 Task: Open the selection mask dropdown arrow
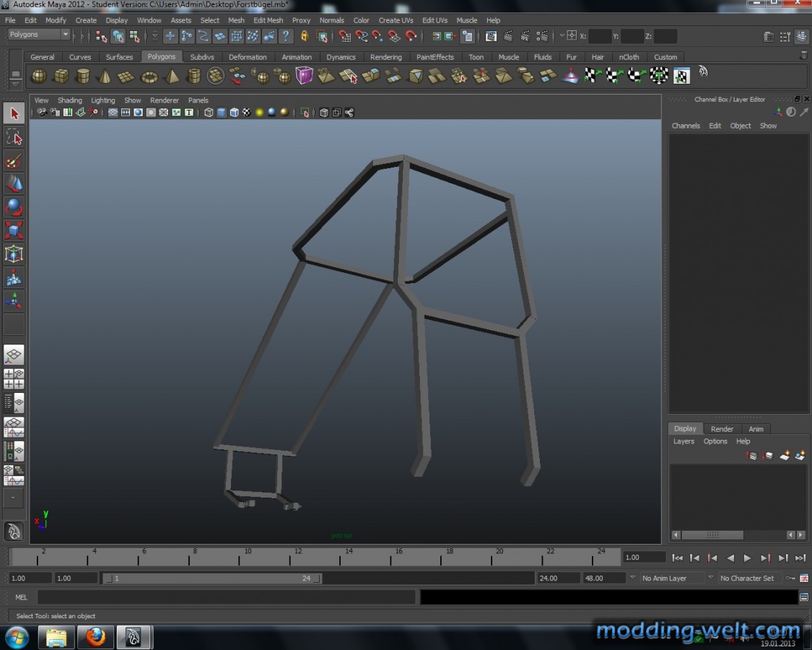click(155, 36)
